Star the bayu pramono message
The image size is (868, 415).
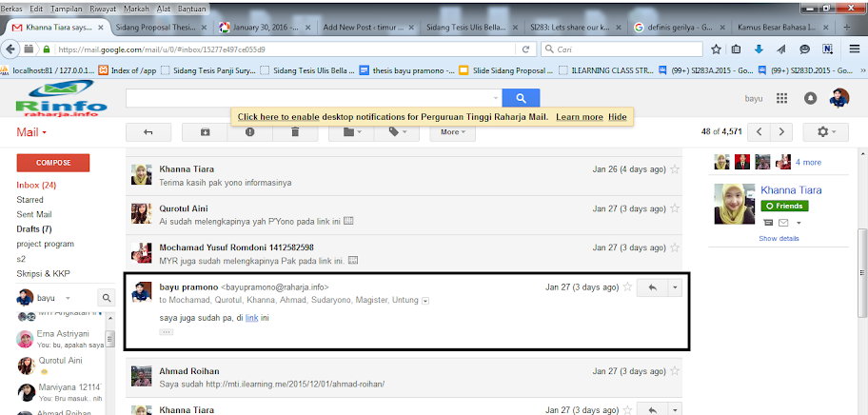[x=627, y=287]
